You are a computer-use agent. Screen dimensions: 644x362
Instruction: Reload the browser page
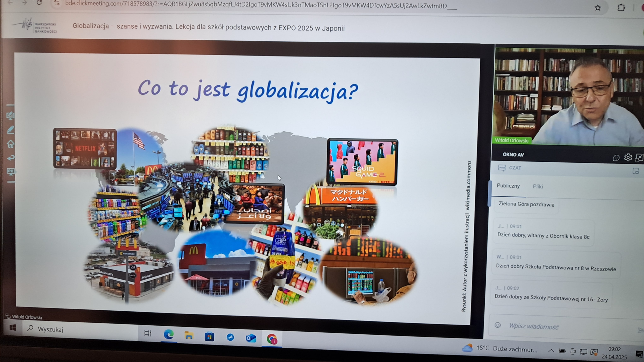tap(39, 3)
